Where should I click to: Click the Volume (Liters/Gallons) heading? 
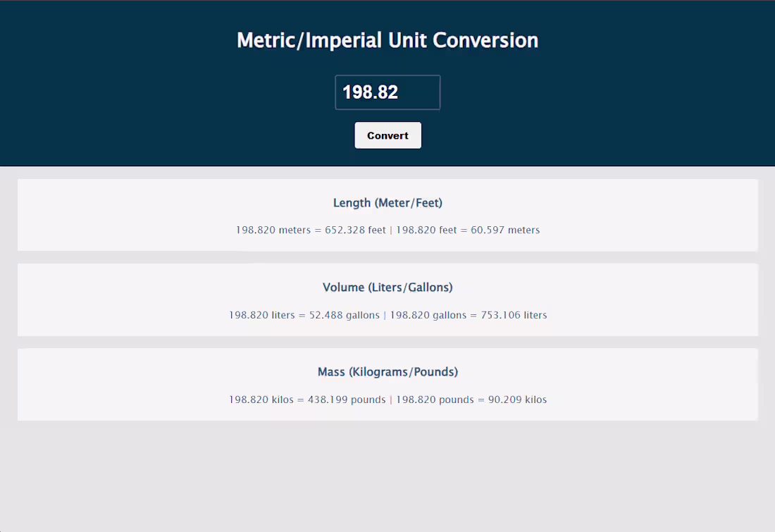pos(387,287)
